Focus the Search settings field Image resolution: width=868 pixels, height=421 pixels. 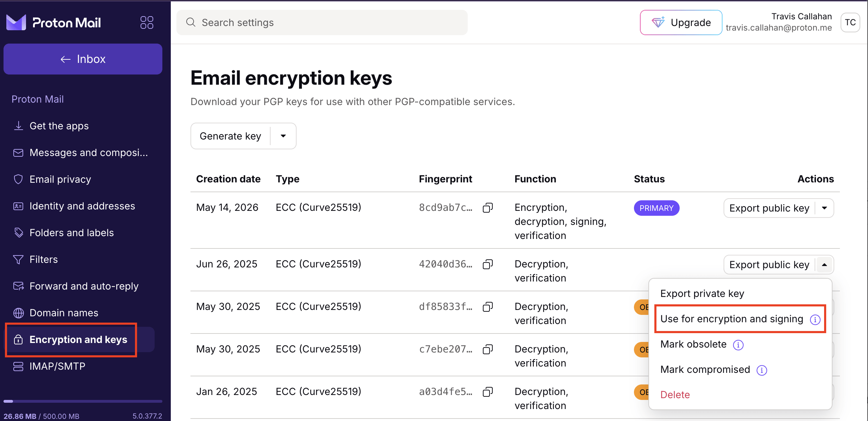pyautogui.click(x=322, y=22)
